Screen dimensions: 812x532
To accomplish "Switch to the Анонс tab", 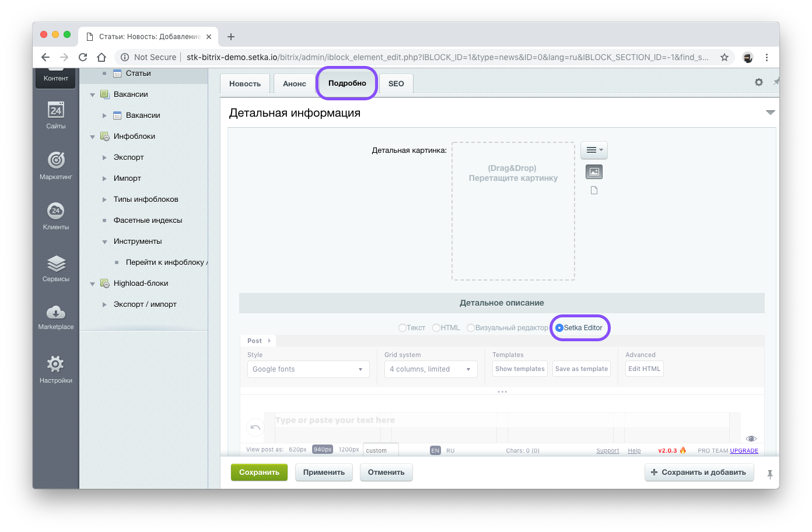I will [x=294, y=83].
